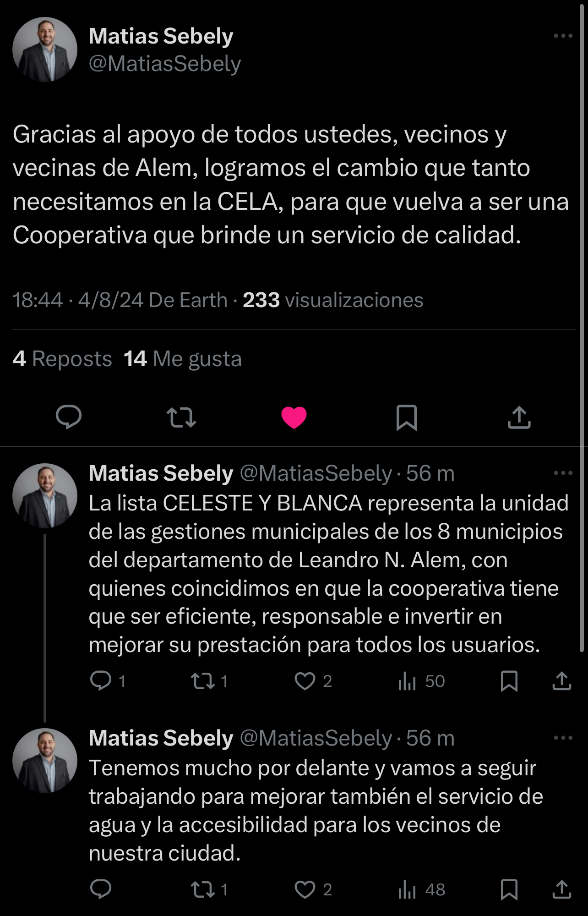The image size is (588, 916).
Task: Repost the CELESTE Y BLANCA tweet
Action: (x=203, y=681)
